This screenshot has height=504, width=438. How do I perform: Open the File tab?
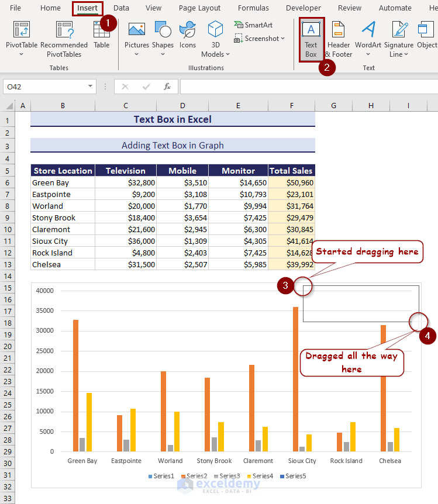coord(15,8)
